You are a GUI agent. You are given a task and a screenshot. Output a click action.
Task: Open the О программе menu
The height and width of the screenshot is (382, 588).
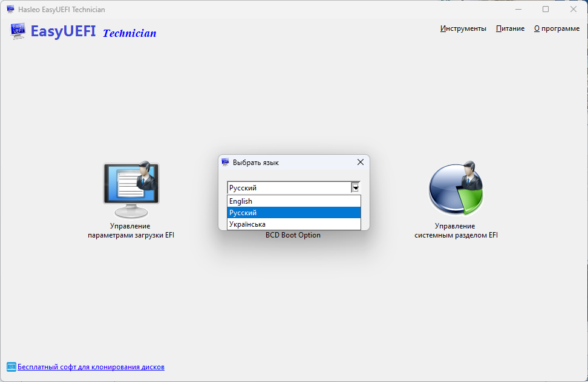click(557, 28)
